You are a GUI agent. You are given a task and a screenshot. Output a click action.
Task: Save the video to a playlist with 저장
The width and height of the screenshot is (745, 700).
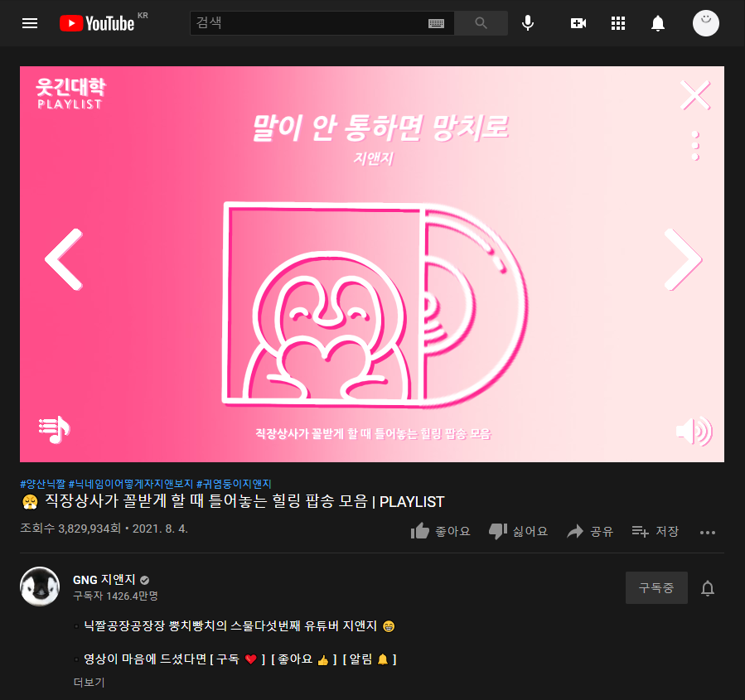[655, 531]
